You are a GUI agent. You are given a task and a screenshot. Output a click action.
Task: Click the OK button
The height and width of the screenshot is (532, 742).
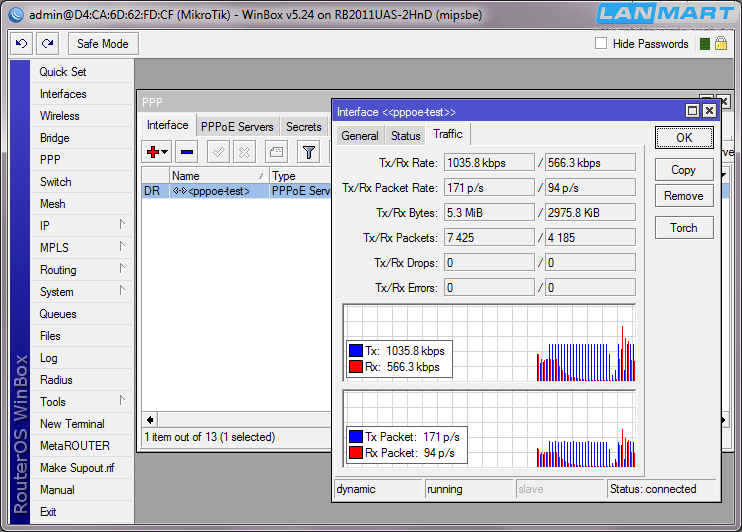(x=684, y=138)
